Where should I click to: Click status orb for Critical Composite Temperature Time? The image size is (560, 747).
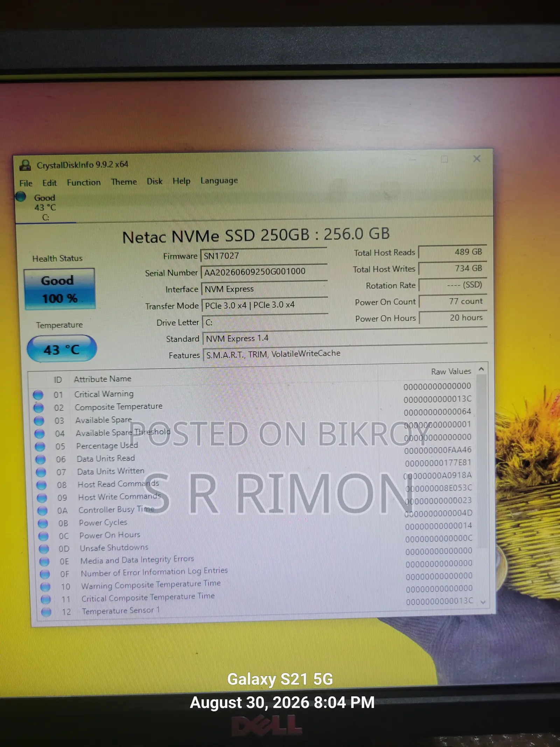pyautogui.click(x=46, y=599)
